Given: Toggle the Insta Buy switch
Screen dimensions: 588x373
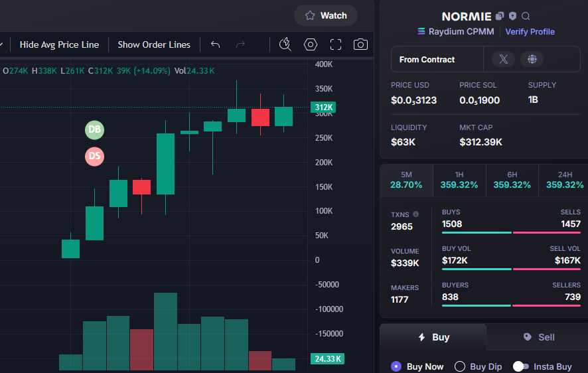Looking at the screenshot, I should (521, 366).
